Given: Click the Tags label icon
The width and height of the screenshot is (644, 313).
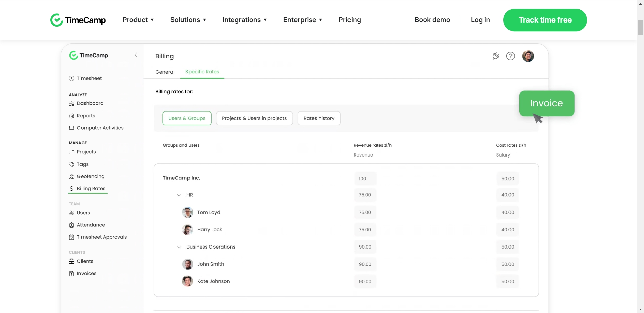Looking at the screenshot, I should click(x=71, y=164).
